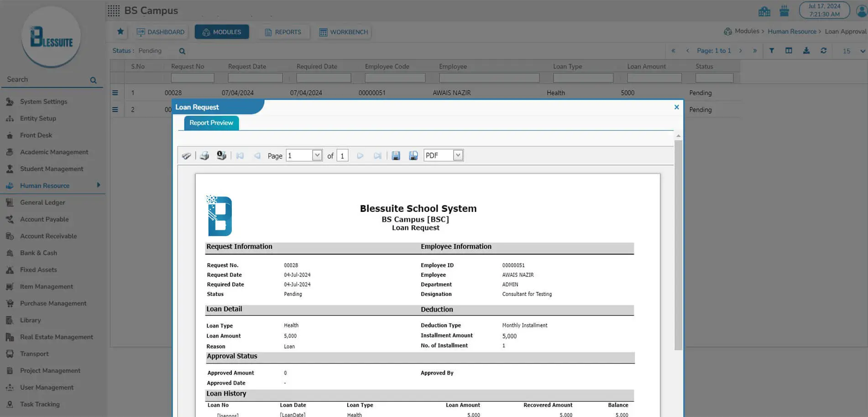Click the export floppy disk icon
This screenshot has width=868, height=417.
click(x=396, y=156)
